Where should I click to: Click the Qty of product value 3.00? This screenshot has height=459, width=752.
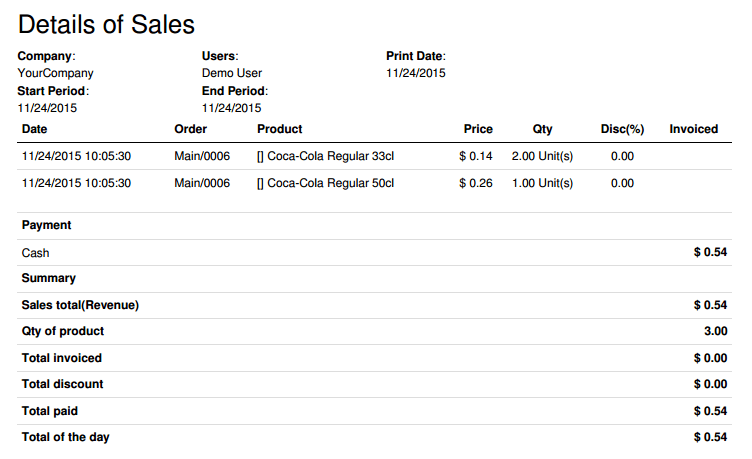pos(715,331)
